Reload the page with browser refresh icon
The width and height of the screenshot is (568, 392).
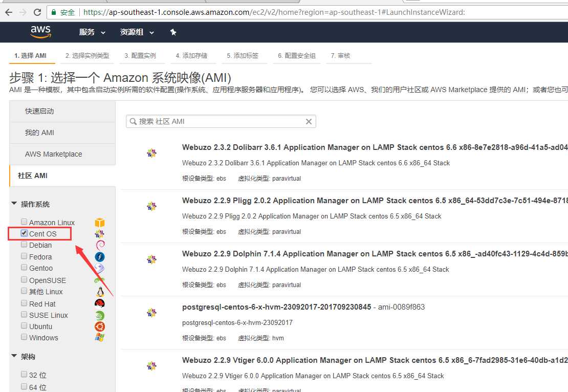point(37,12)
